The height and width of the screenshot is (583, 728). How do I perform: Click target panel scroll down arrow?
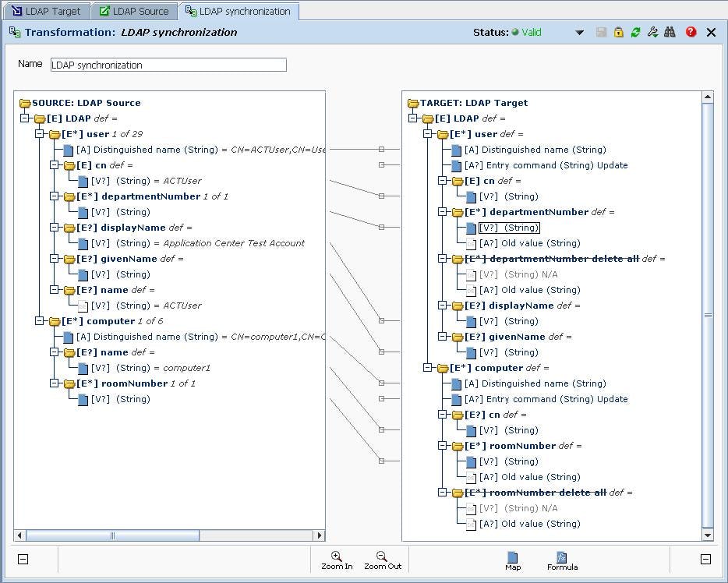click(x=708, y=535)
